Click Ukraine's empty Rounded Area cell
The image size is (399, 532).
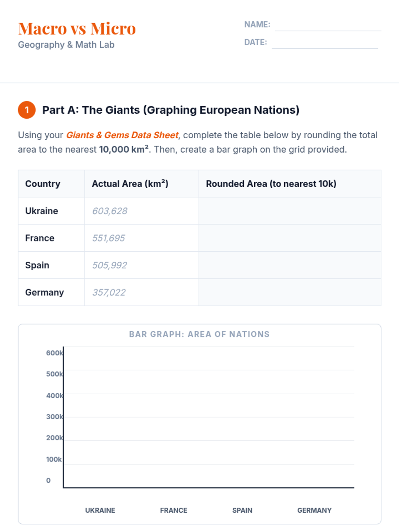[290, 211]
